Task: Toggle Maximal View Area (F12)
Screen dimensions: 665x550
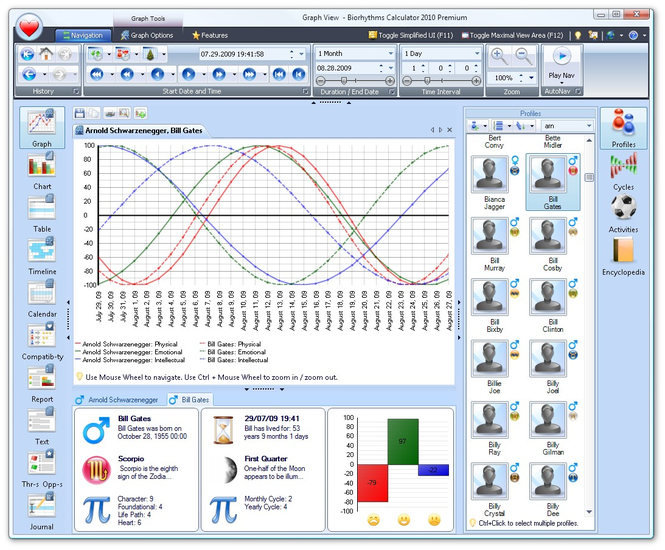Action: click(512, 35)
